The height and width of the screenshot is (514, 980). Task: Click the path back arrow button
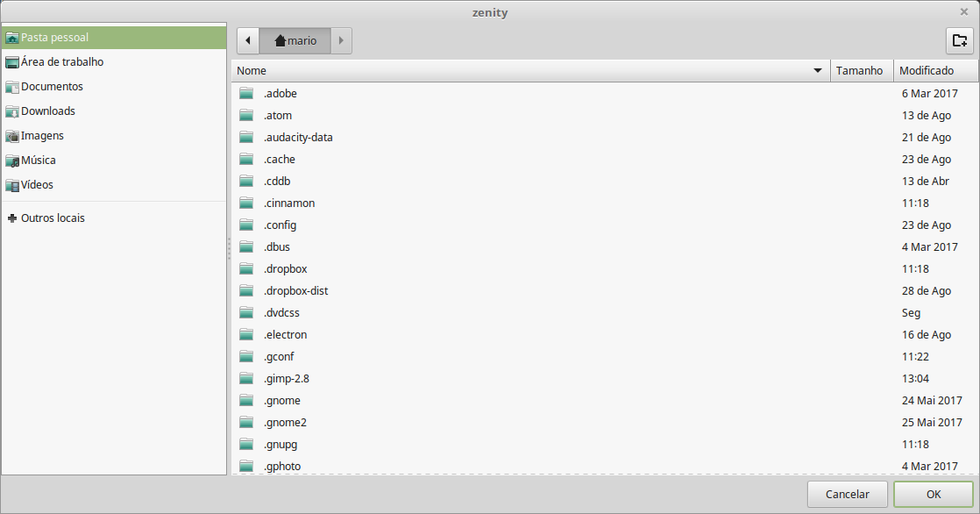coord(249,40)
